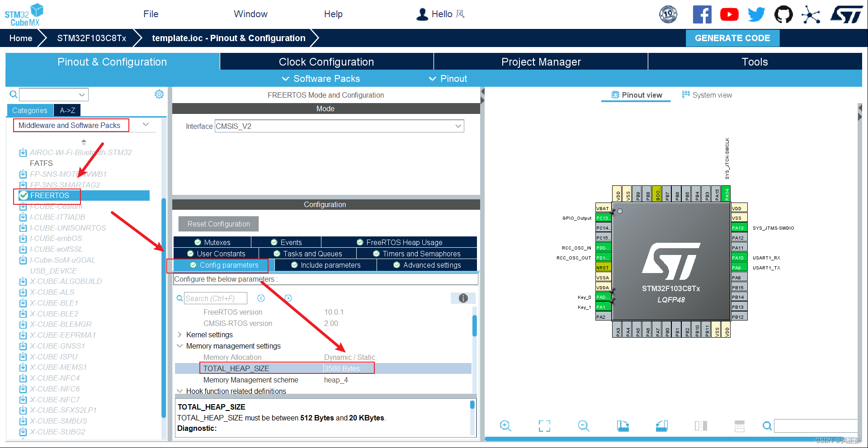Expand the Kernel settings group
Viewport: 868px width, 448px height.
coord(179,335)
